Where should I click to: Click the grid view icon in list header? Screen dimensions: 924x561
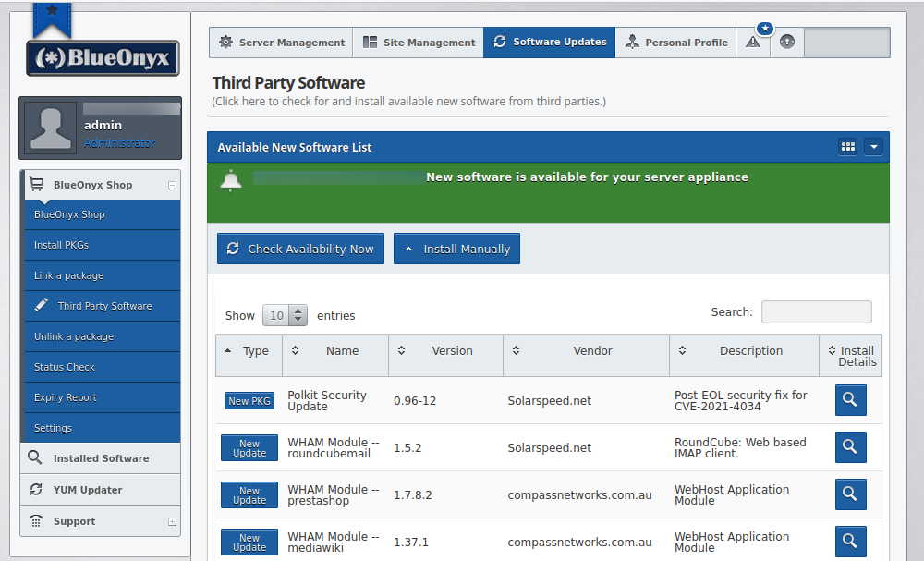point(848,147)
